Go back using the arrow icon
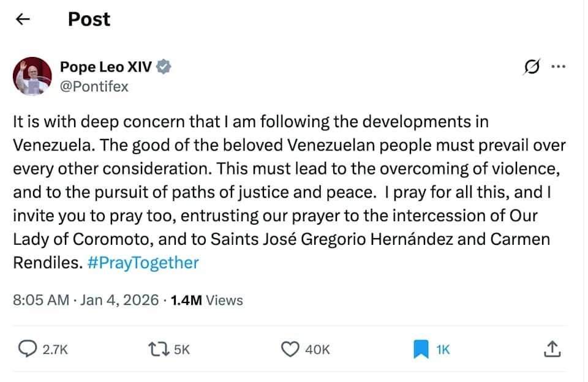 [x=22, y=19]
